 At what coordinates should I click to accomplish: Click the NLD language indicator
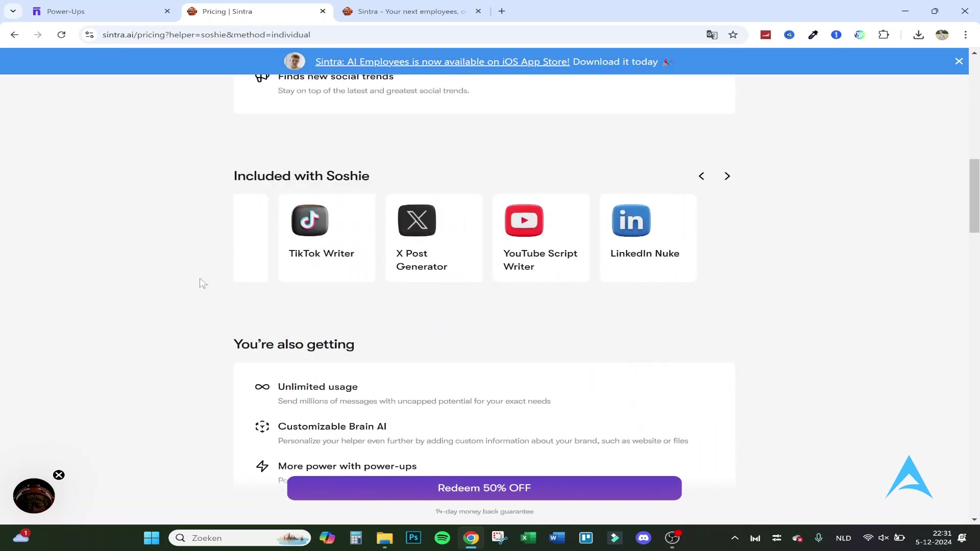pyautogui.click(x=843, y=538)
